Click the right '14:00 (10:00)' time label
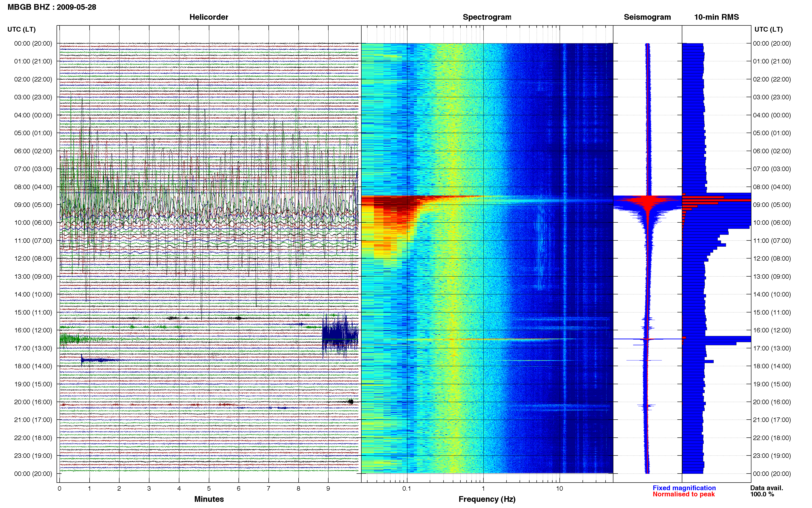Screen dimensions: 812x508 pos(772,294)
